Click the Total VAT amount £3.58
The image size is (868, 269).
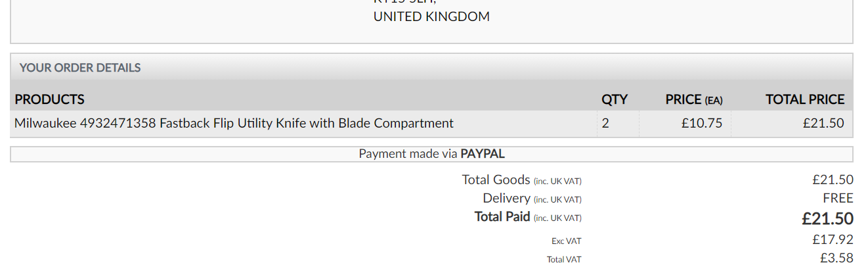click(x=836, y=258)
